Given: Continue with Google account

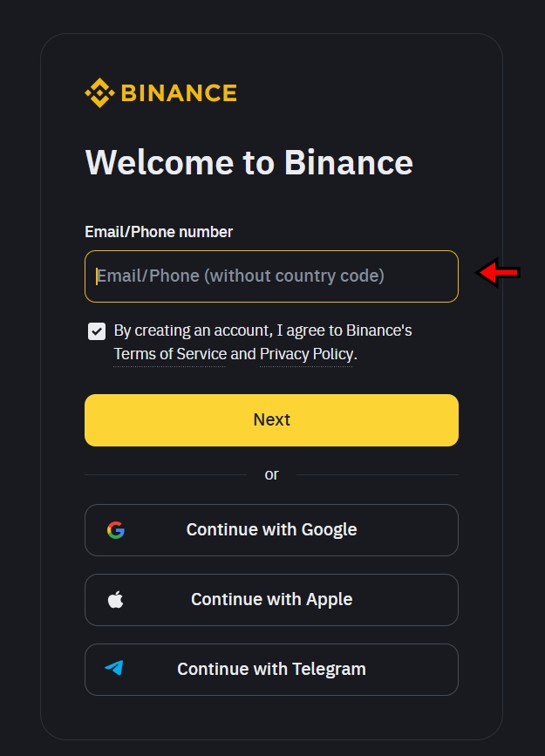Looking at the screenshot, I should point(271,529).
